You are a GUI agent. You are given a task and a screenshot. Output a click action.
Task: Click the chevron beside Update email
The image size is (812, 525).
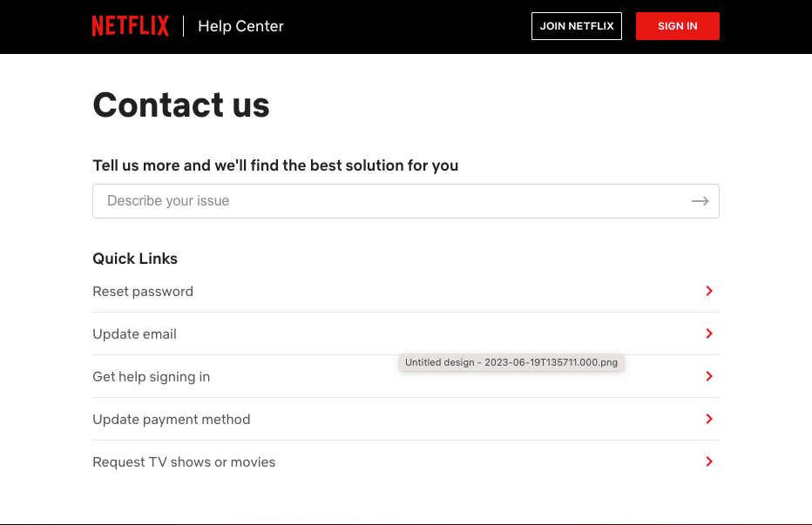click(709, 333)
